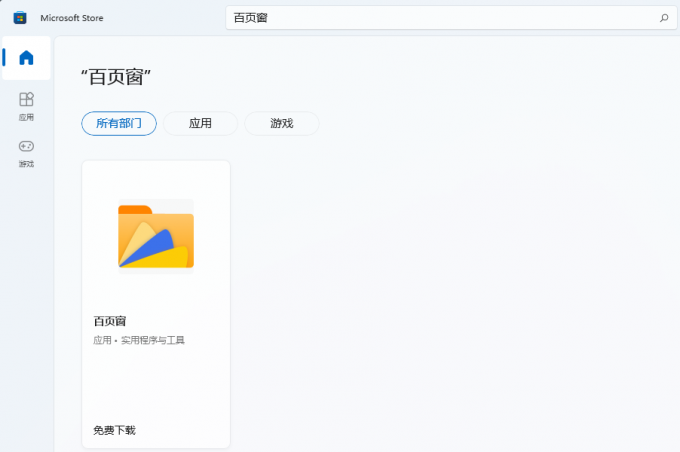
Task: Select the 应用 filter pill
Action: [200, 123]
